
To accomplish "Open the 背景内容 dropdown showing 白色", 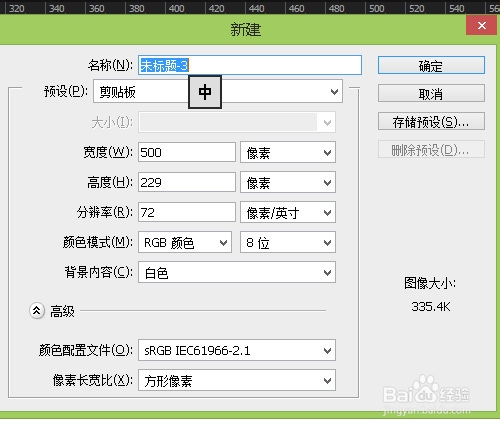I will [x=237, y=272].
